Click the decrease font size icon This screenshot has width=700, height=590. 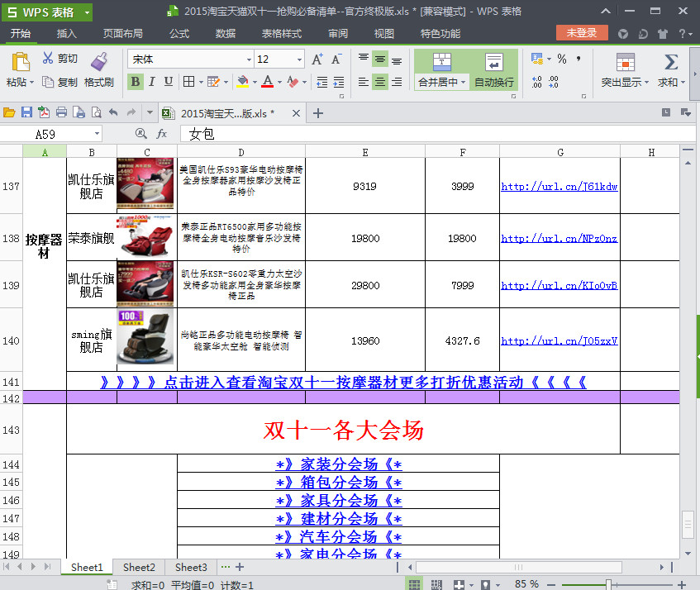coord(336,59)
